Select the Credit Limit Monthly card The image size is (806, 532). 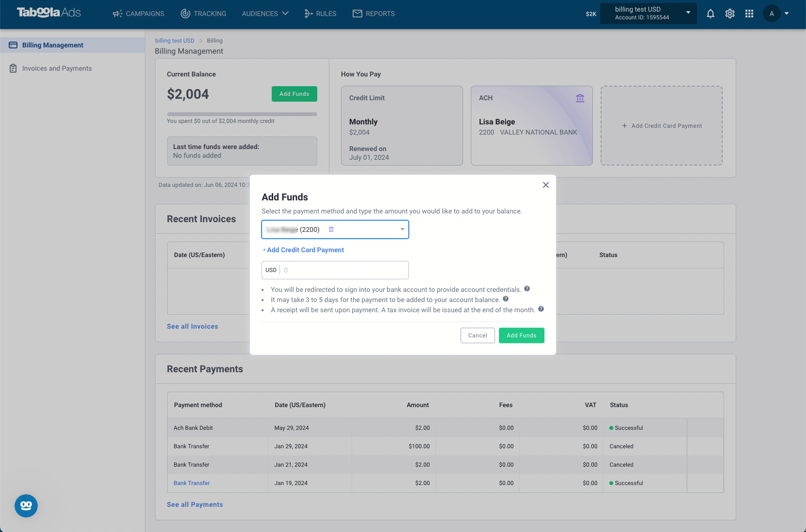point(402,126)
